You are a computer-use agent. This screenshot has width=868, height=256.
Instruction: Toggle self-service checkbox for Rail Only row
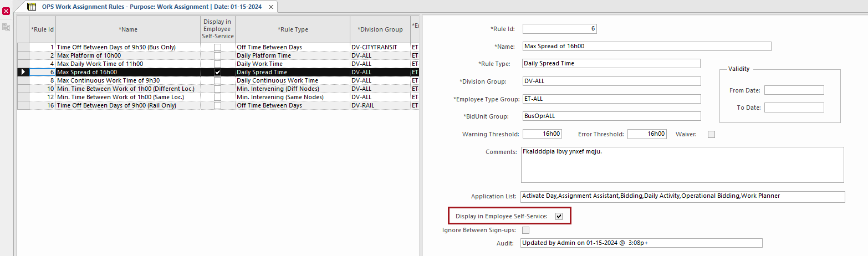[x=217, y=105]
